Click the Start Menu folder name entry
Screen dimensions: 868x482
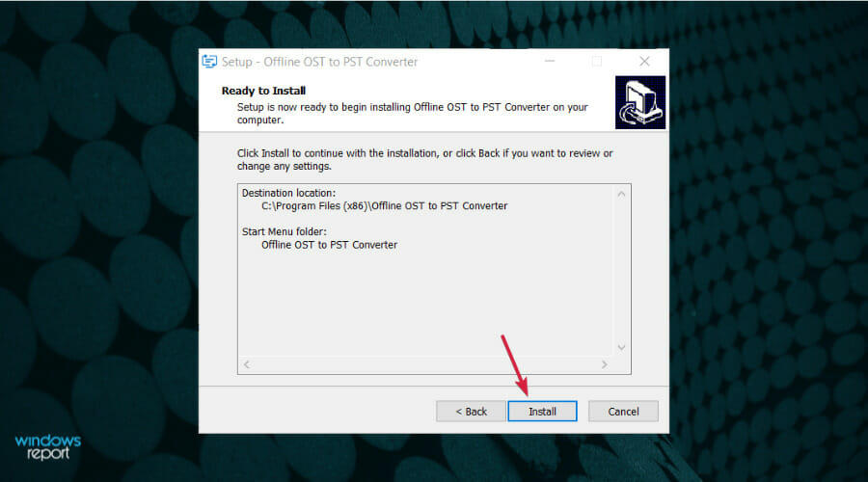(330, 245)
